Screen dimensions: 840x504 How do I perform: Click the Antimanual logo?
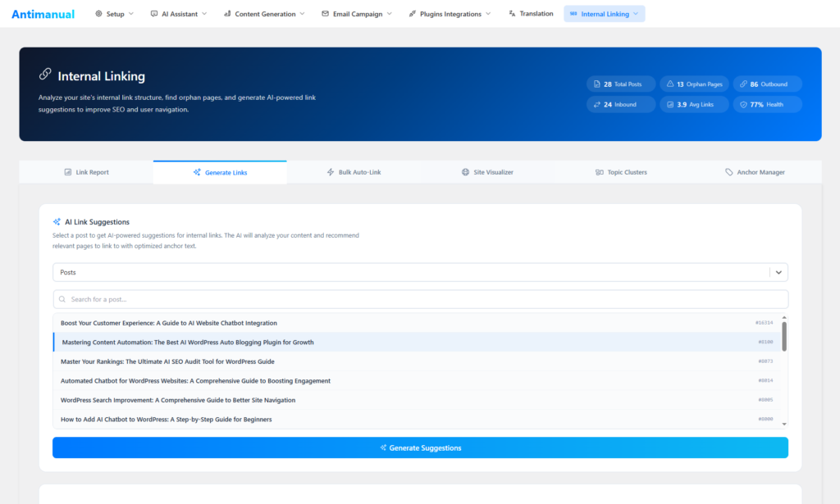point(42,13)
